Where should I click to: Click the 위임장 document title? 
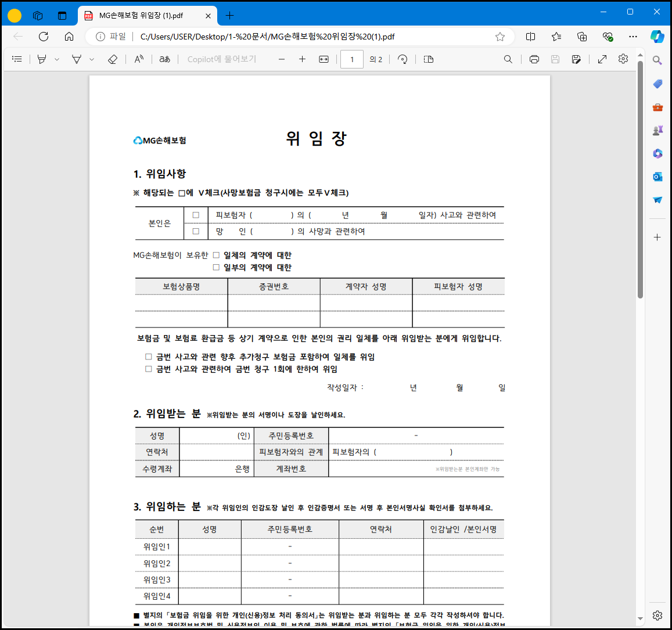coord(317,138)
